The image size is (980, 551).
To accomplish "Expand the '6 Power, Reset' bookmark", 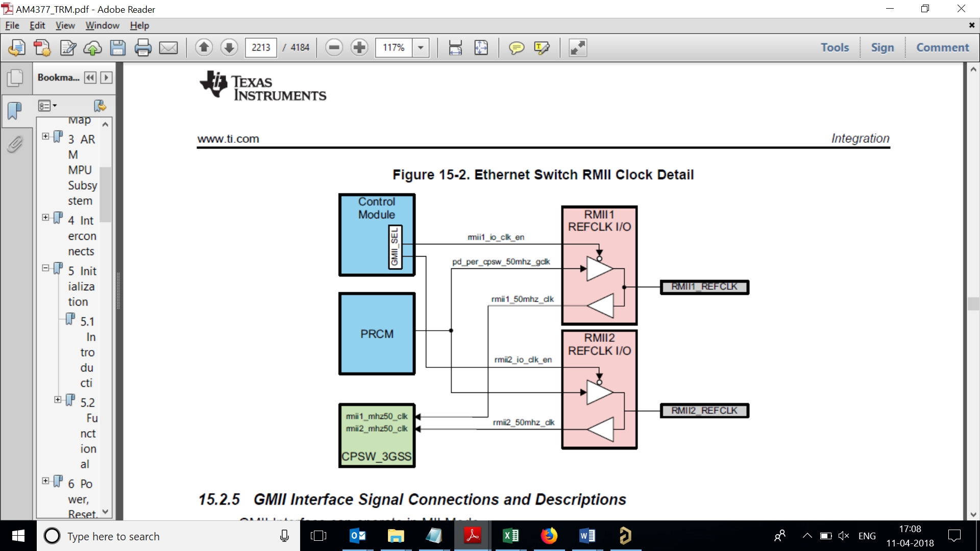I will [x=45, y=481].
